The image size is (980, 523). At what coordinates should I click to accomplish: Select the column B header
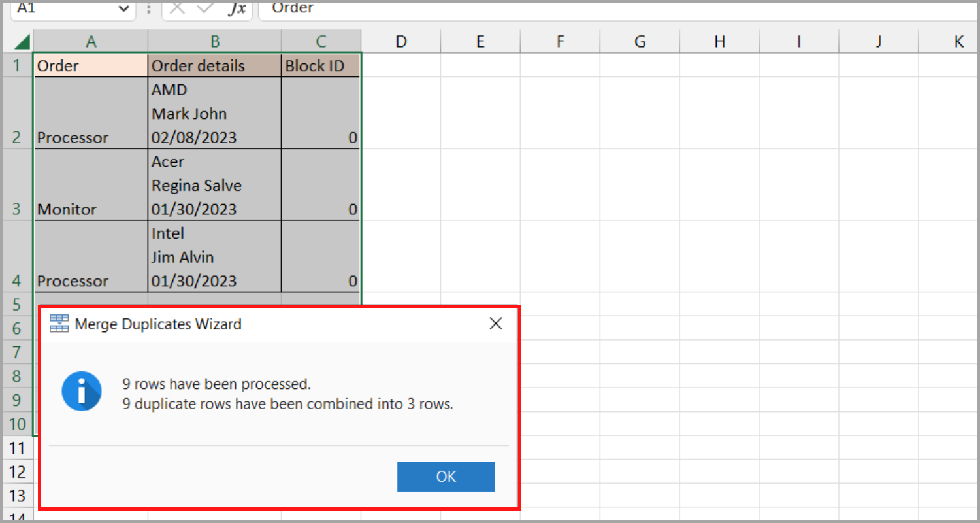[x=215, y=42]
